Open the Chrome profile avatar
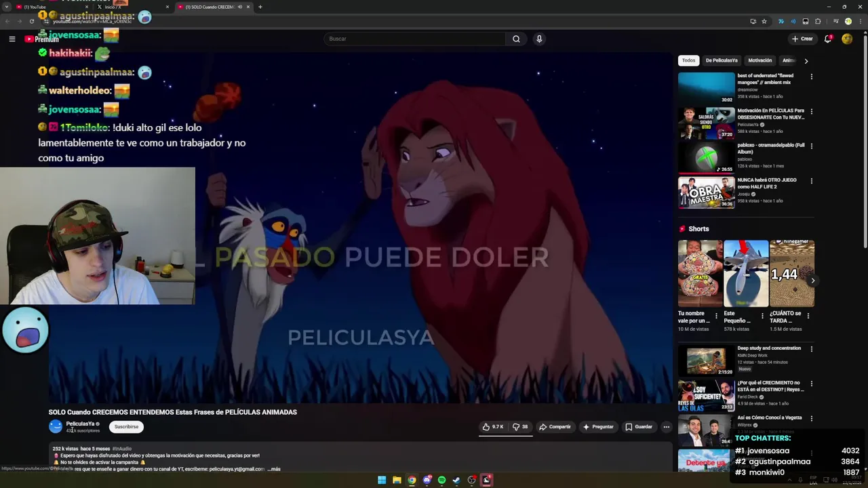The image size is (868, 488). click(x=848, y=21)
